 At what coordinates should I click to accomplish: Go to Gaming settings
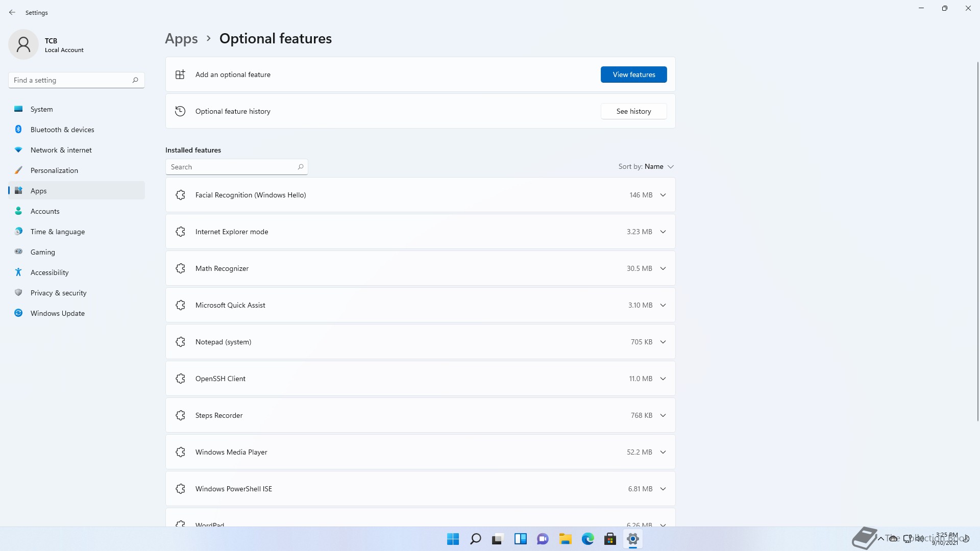click(77, 252)
